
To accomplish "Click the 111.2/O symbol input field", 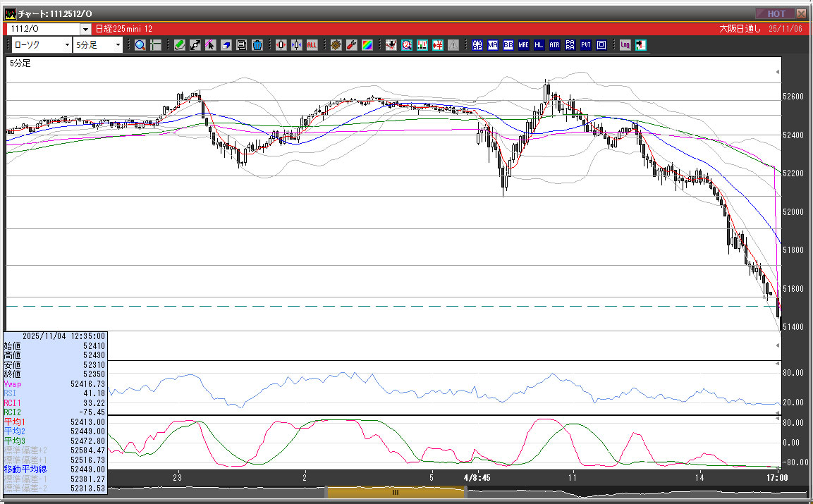I will point(42,29).
